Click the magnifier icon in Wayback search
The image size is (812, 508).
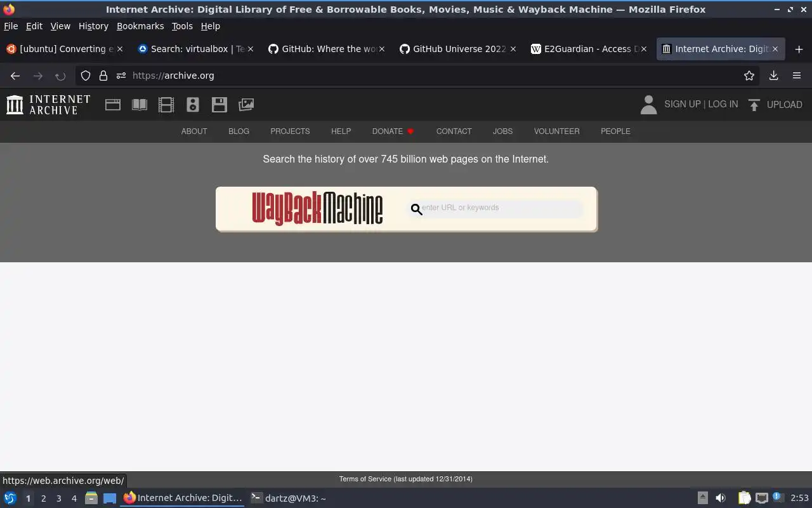416,209
